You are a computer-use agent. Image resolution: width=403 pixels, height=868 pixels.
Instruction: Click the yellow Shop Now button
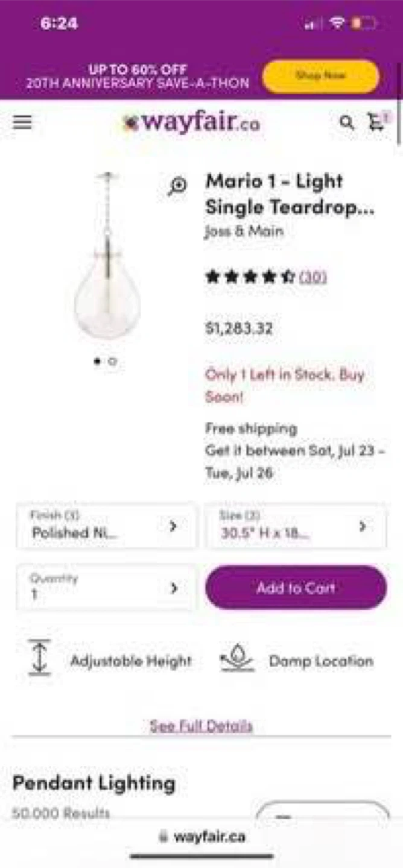(320, 76)
